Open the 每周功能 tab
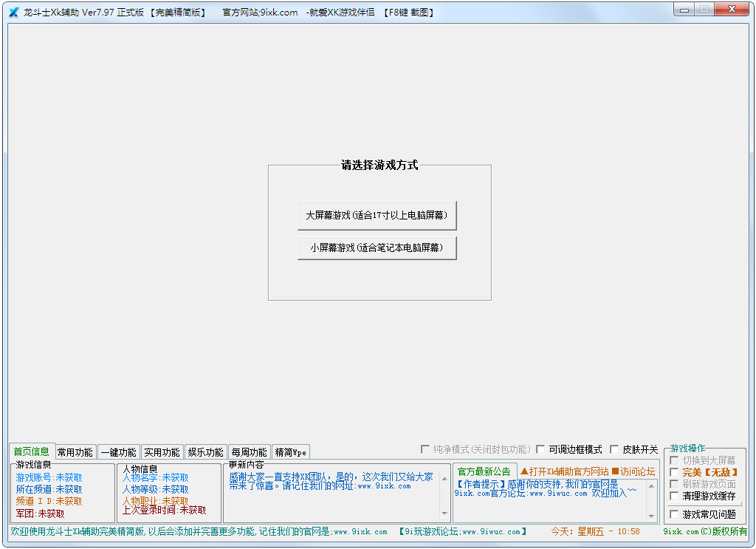The image size is (756, 549). 248,451
